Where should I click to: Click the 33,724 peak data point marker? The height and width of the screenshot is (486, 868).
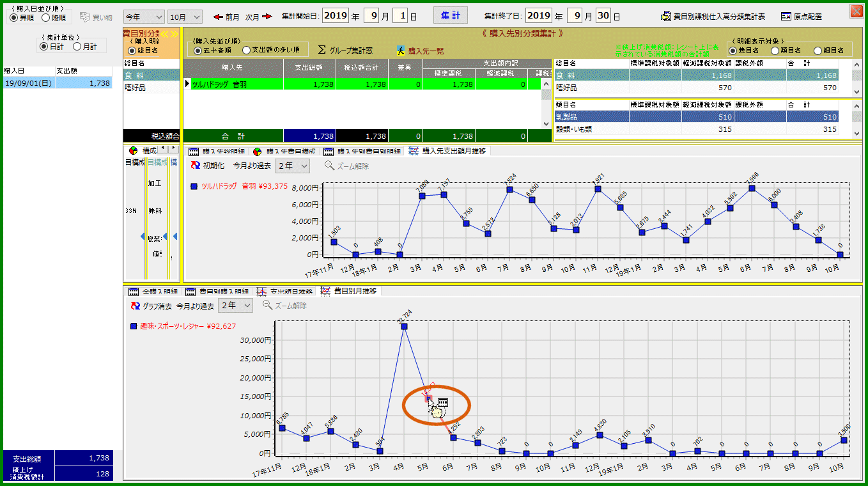coord(404,327)
